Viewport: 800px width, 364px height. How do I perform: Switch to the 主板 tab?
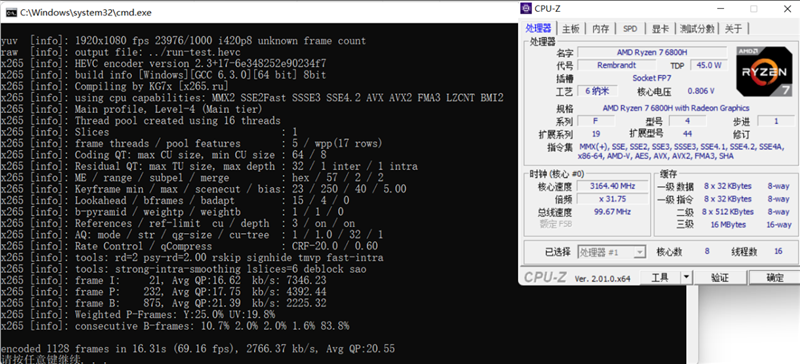(x=570, y=29)
